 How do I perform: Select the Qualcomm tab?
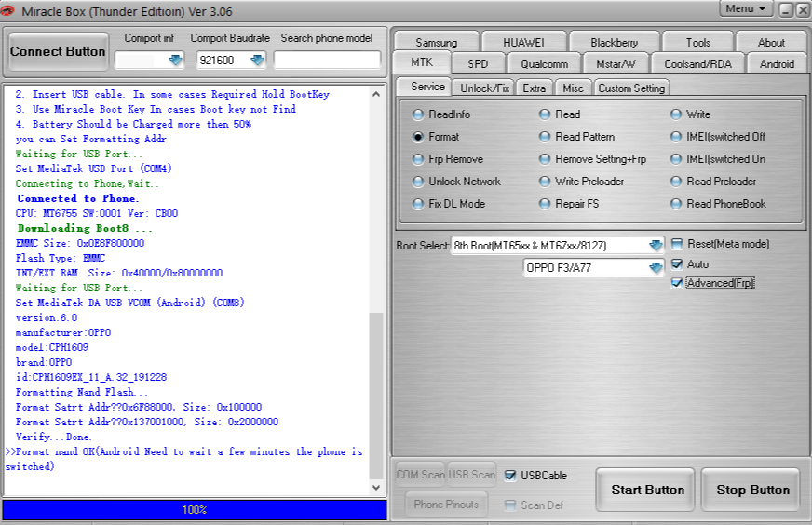coord(544,63)
